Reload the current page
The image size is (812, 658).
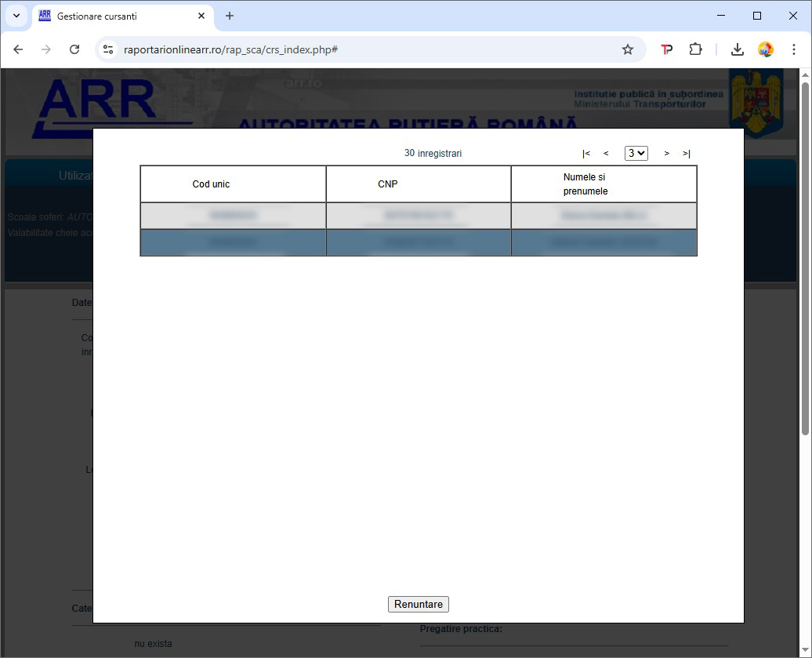tap(74, 49)
